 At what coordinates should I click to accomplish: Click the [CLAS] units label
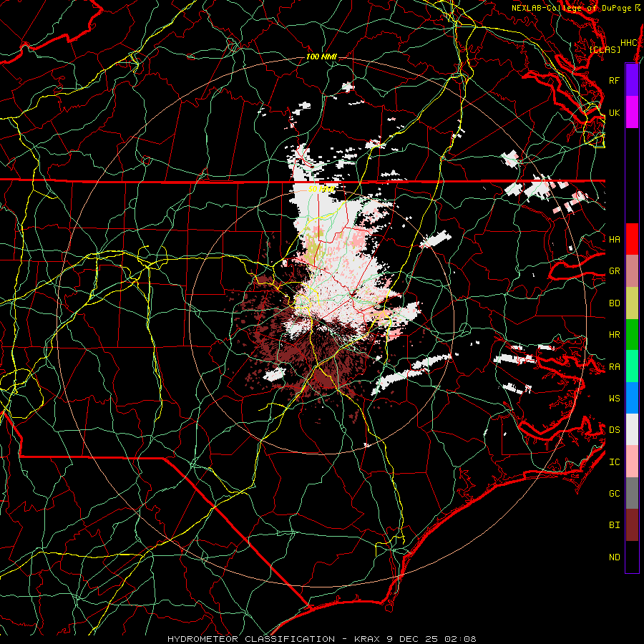605,49
